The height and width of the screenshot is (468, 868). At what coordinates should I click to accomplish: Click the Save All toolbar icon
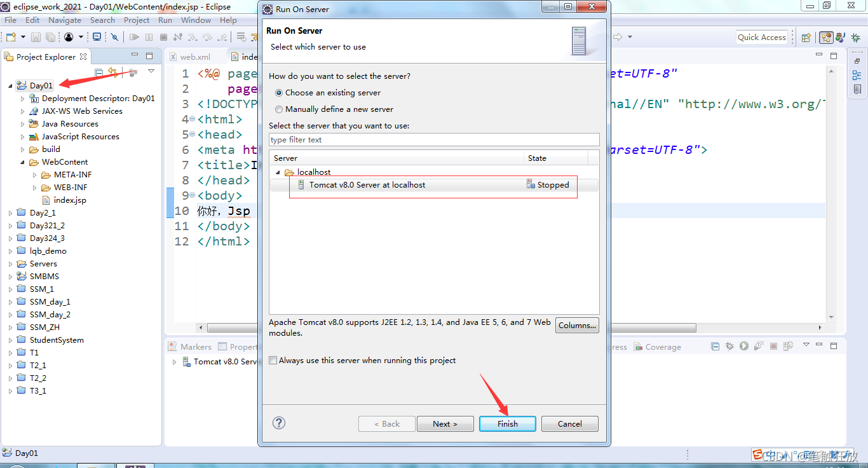click(x=50, y=38)
